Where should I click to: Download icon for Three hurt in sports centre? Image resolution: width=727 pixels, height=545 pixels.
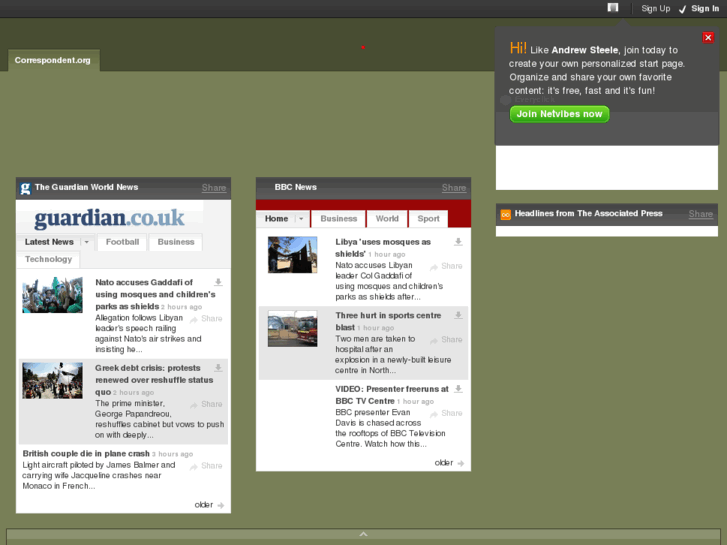tap(458, 315)
